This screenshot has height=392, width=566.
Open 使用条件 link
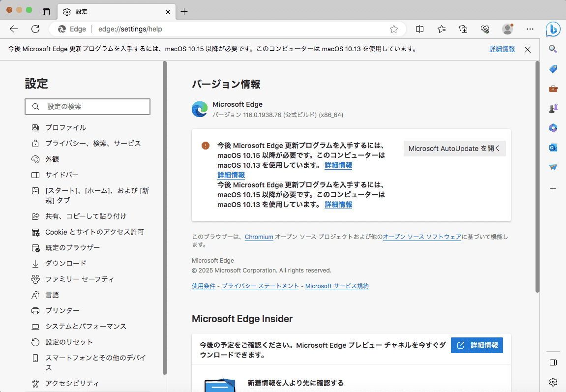pyautogui.click(x=204, y=286)
